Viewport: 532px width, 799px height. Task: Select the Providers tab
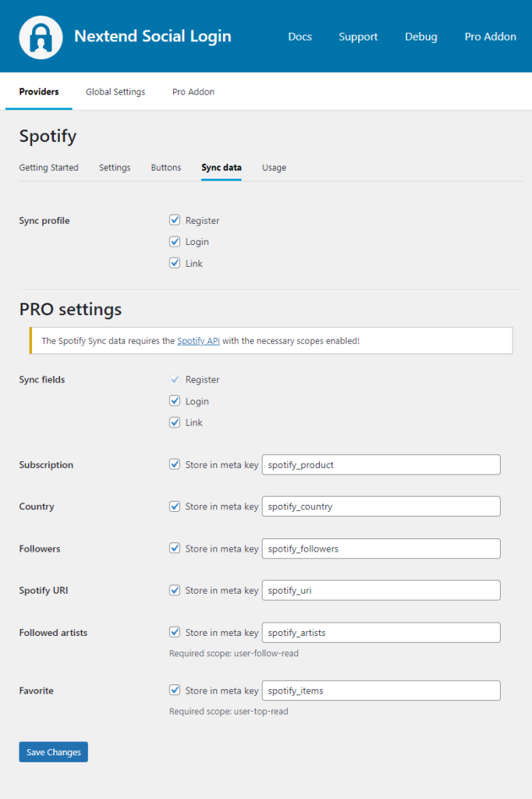tap(39, 92)
